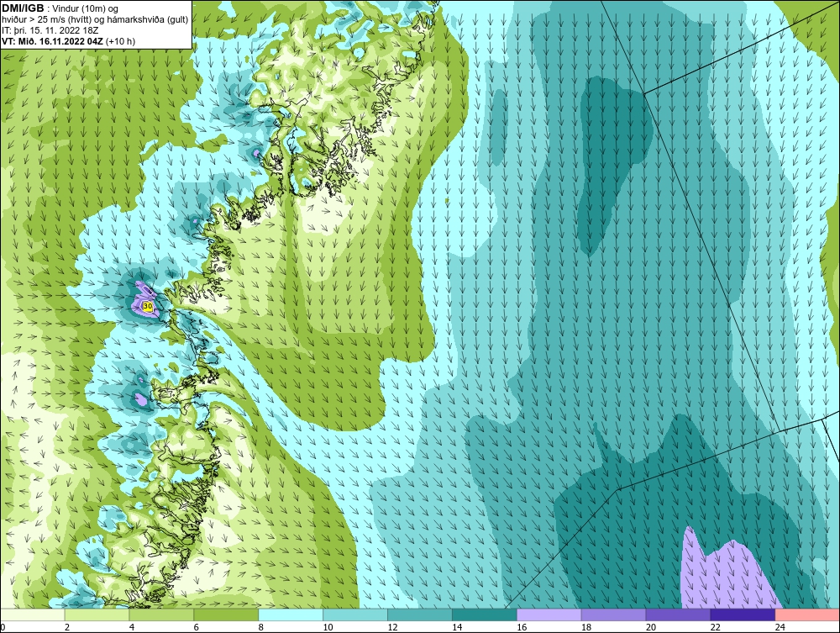Select the 14-16 m/s dark teal swatch
The width and height of the screenshot is (840, 633).
485,615
